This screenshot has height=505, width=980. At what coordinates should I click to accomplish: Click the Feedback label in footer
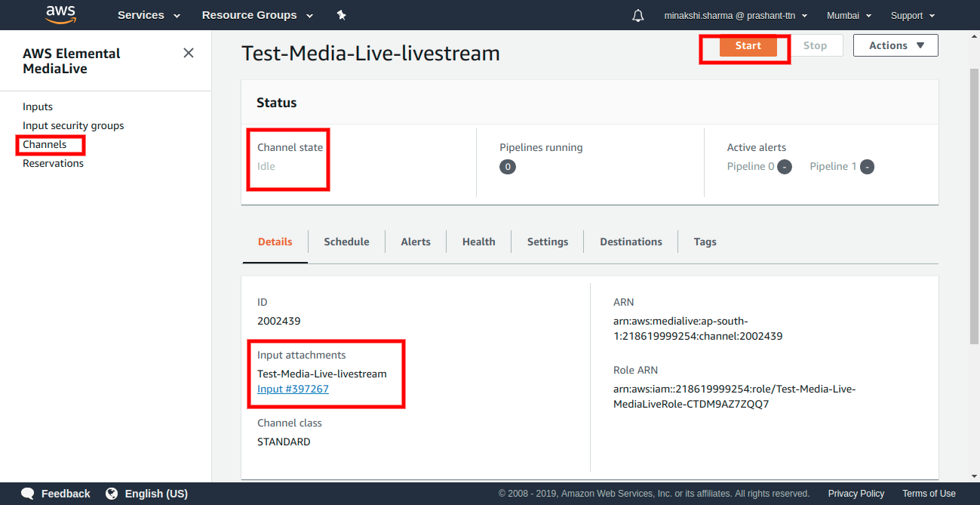(66, 494)
